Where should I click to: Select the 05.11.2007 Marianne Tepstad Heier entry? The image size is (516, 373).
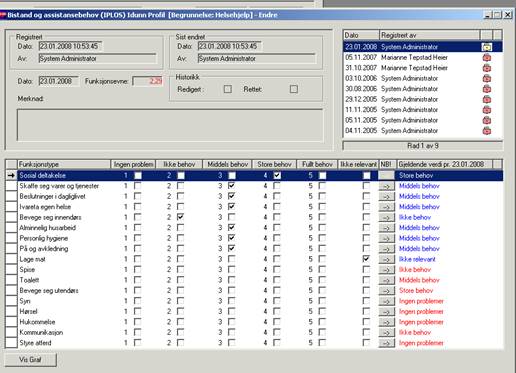click(x=422, y=57)
